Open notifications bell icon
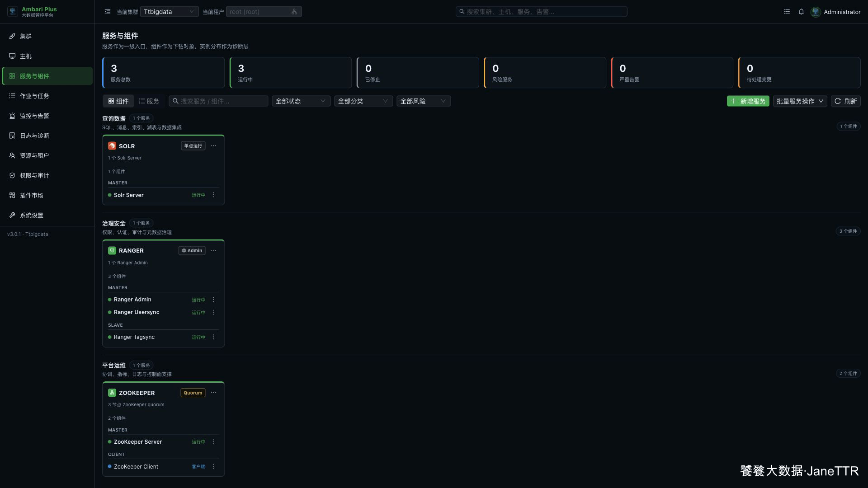Screen dimensions: 868x488 801,12
